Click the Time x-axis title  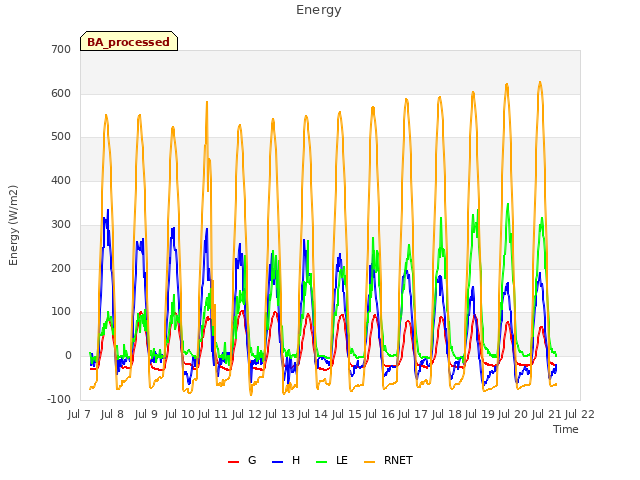[x=566, y=429]
